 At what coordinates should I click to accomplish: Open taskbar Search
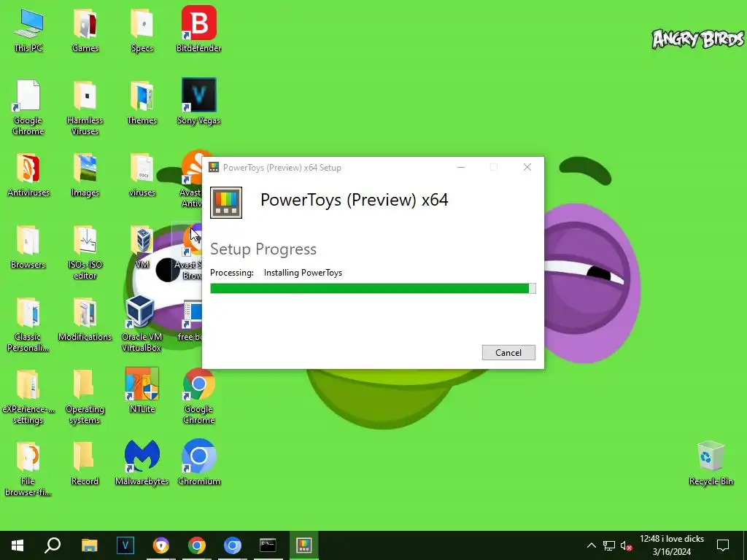53,545
